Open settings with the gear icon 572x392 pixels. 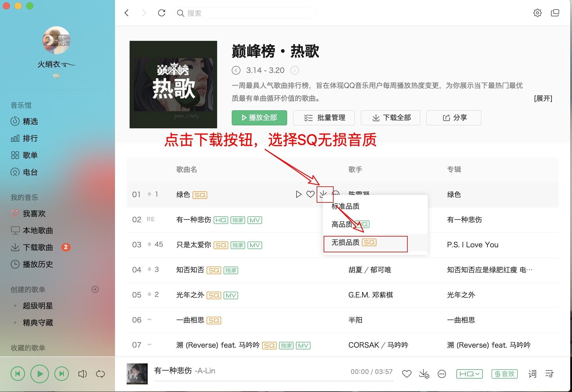click(537, 13)
